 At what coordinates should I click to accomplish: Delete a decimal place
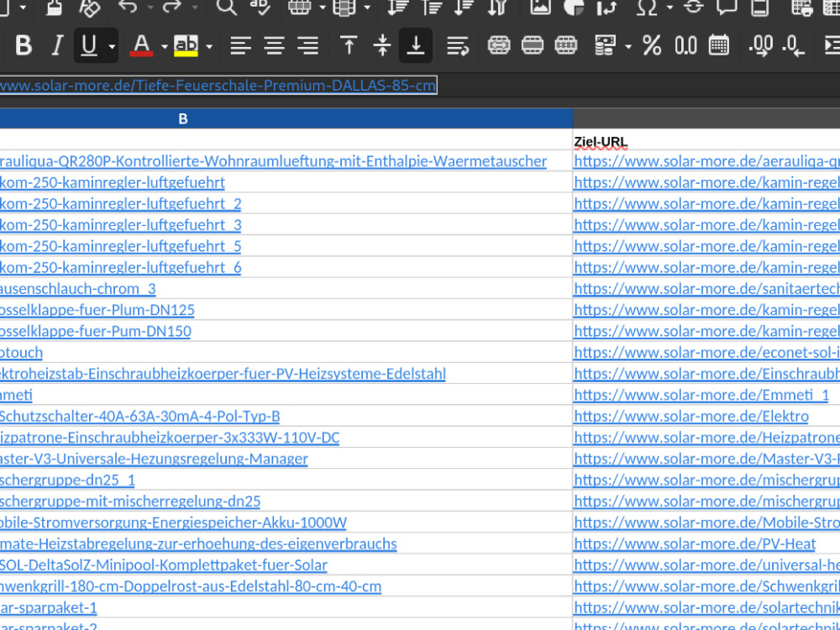(794, 45)
